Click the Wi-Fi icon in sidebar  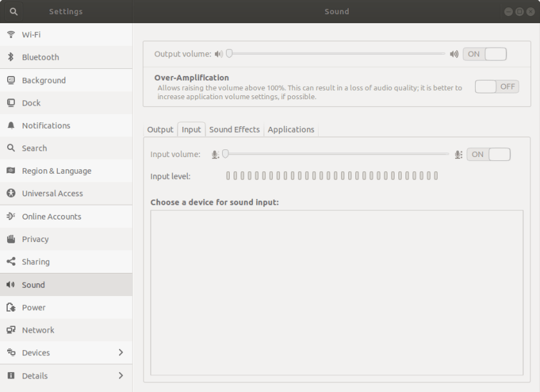pyautogui.click(x=11, y=35)
